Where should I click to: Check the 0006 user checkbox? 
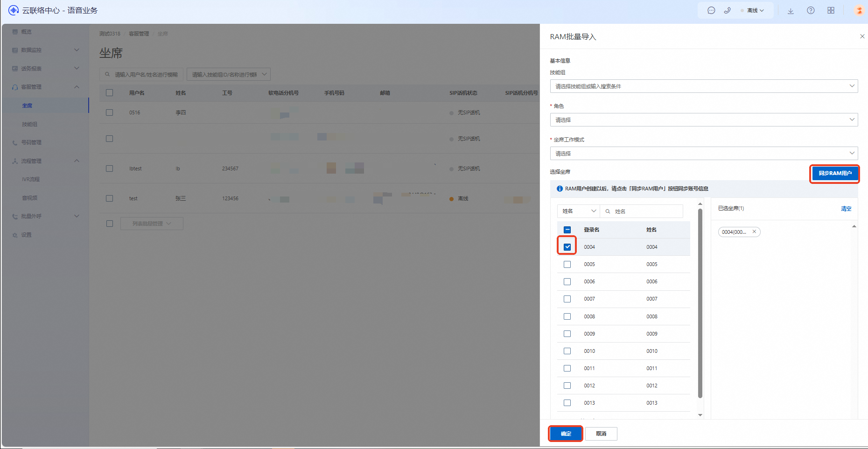point(567,281)
